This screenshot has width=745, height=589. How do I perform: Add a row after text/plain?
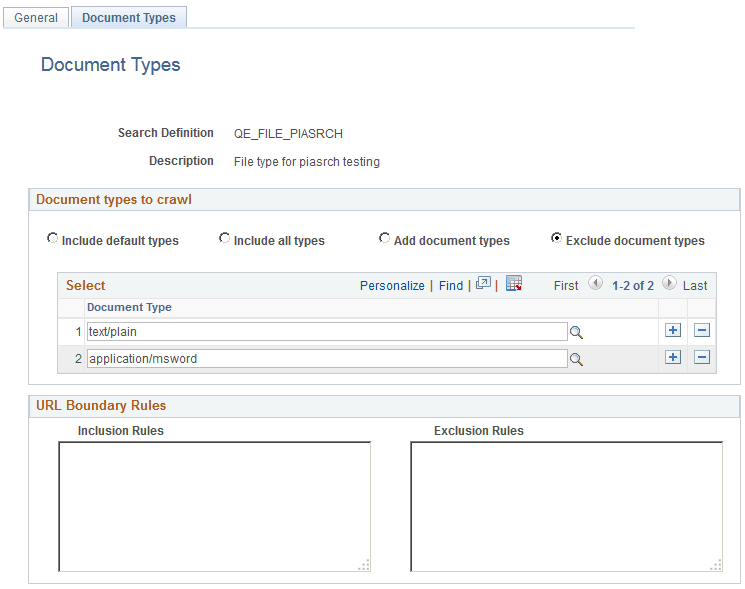[x=673, y=330]
